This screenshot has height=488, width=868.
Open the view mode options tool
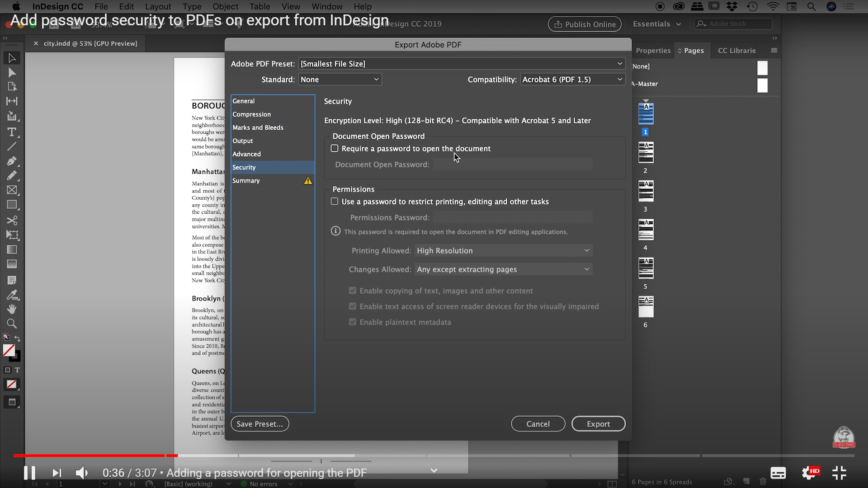click(x=12, y=402)
